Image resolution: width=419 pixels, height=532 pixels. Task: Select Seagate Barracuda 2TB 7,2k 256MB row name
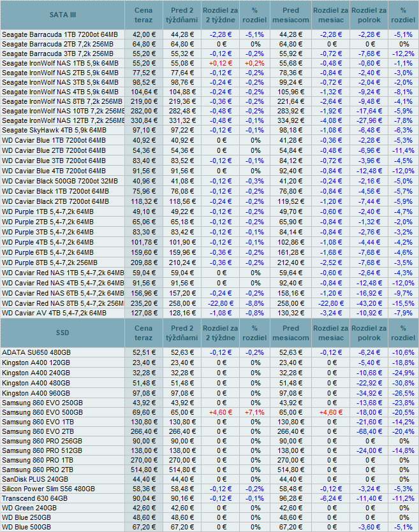pos(58,44)
